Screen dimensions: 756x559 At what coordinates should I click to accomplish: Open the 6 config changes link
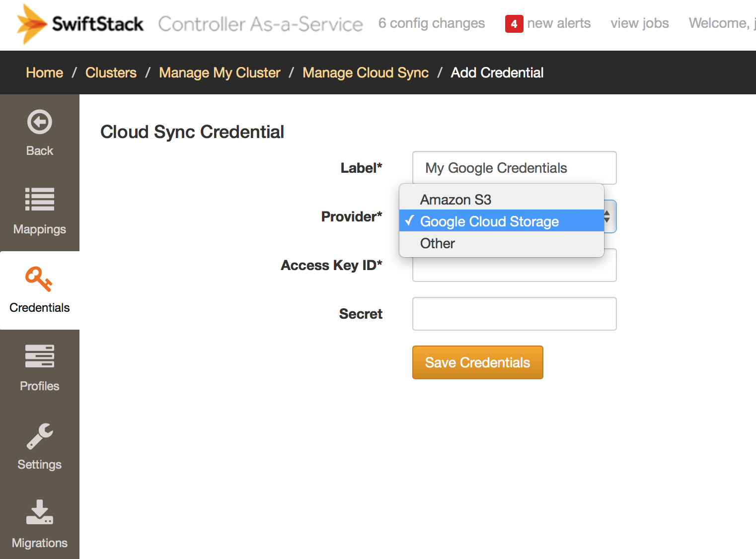(432, 23)
